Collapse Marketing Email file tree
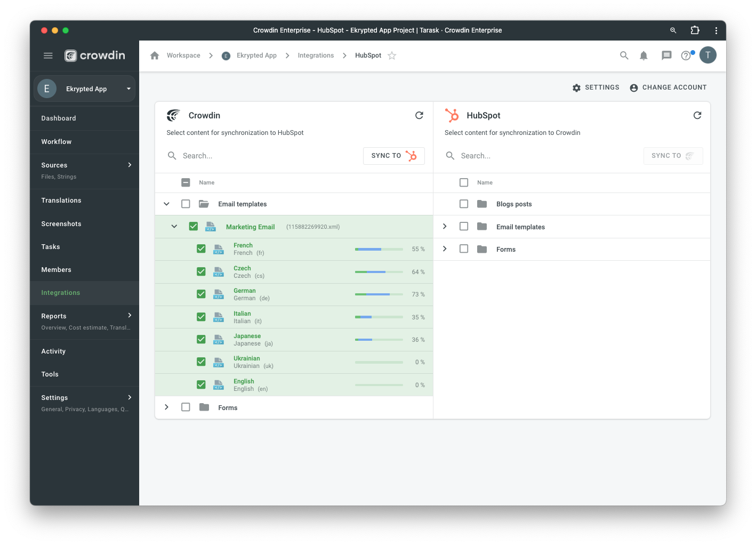The image size is (756, 545). click(174, 227)
